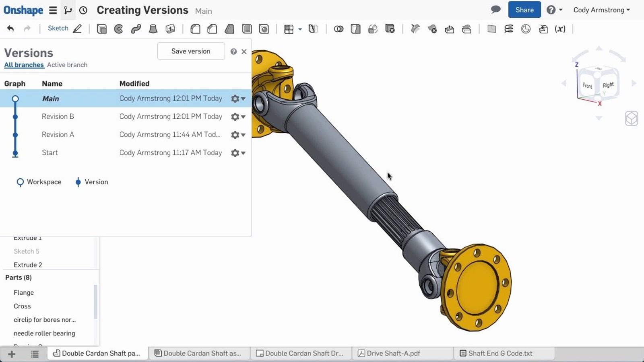Choose the Sweep tool
Viewport: 644px width, 362px height.
[x=136, y=29]
